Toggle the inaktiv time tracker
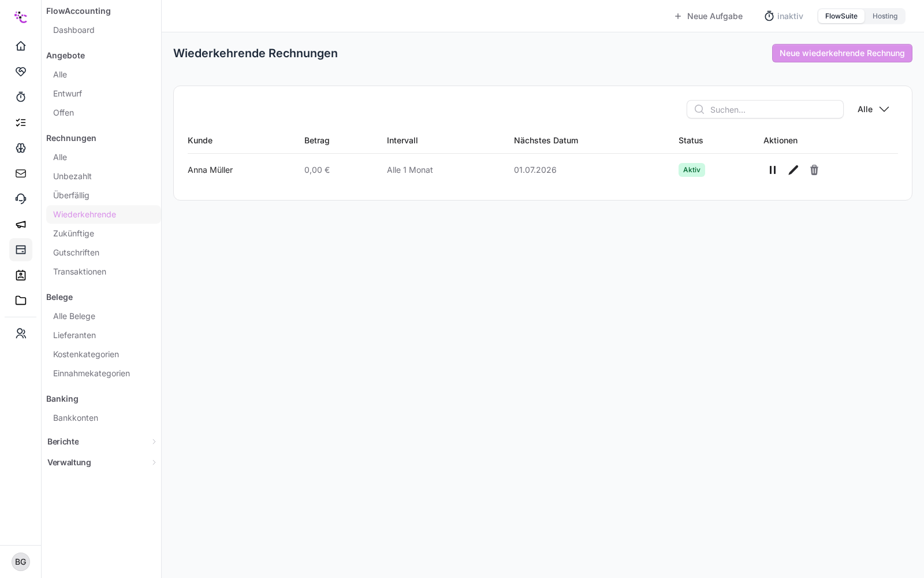924x578 pixels. point(784,16)
